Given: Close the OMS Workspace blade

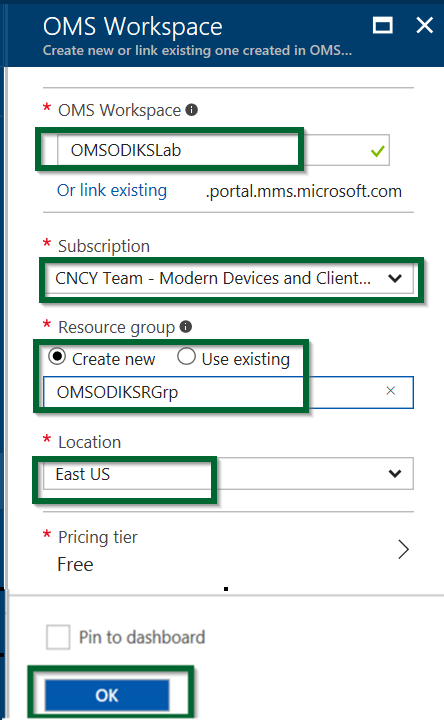Looking at the screenshot, I should click(425, 25).
